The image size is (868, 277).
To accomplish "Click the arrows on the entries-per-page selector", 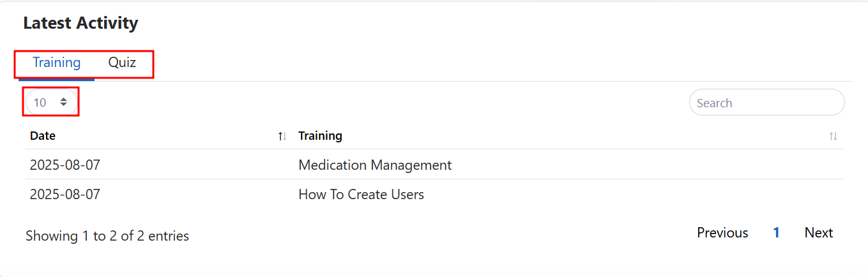I will [63, 102].
